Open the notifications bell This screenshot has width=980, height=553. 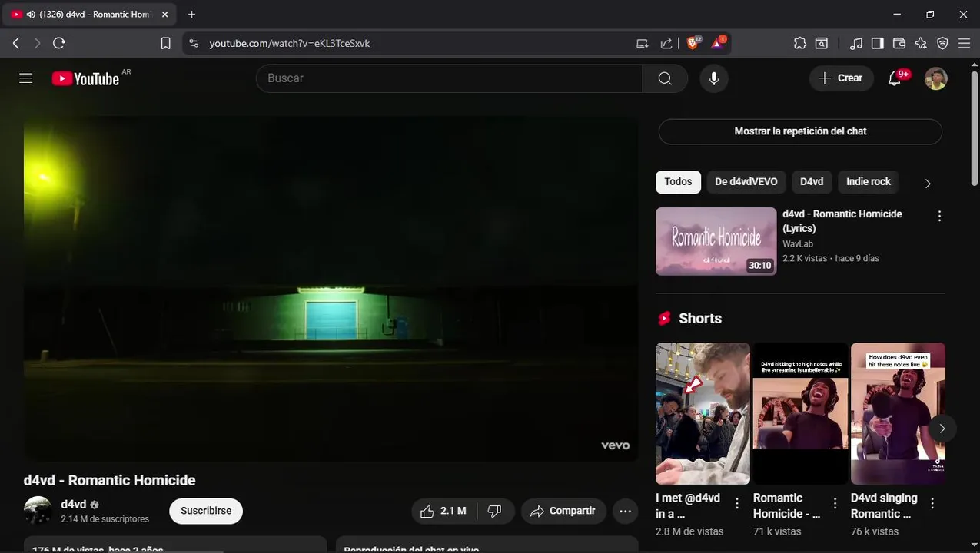(895, 78)
